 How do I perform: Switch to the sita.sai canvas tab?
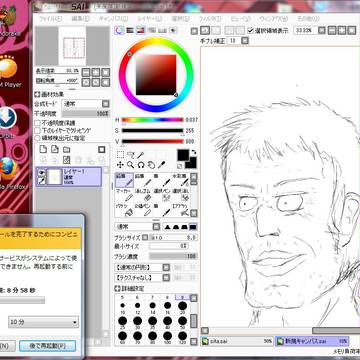[237, 341]
